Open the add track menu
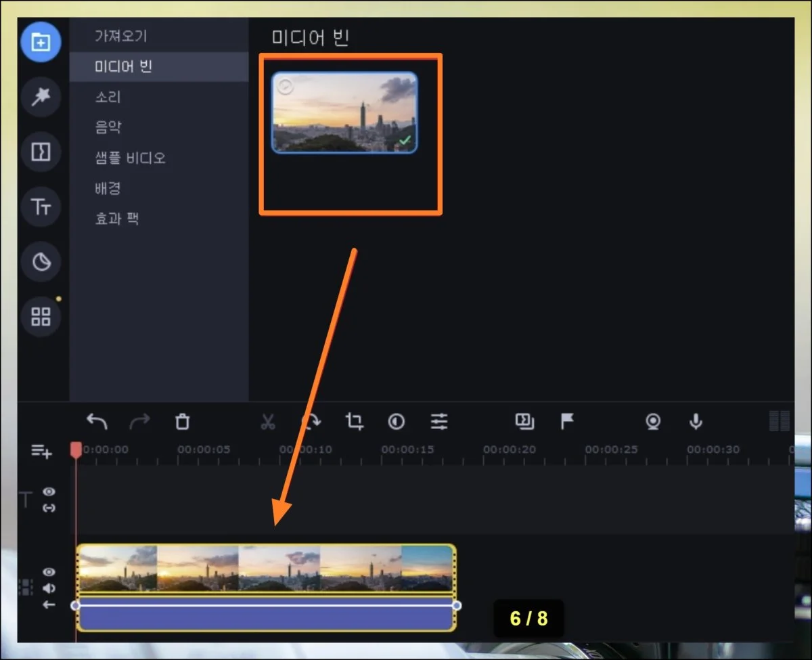 (41, 452)
